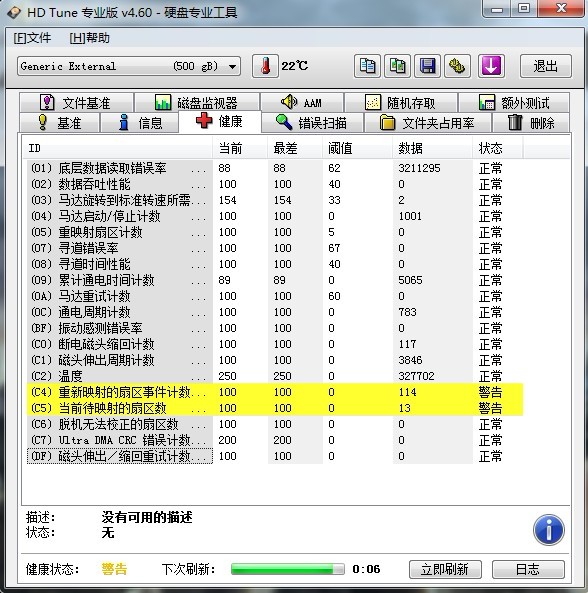Image resolution: width=588 pixels, height=593 pixels.
Task: Switch to the 错误扫描 tab
Action: 312,123
